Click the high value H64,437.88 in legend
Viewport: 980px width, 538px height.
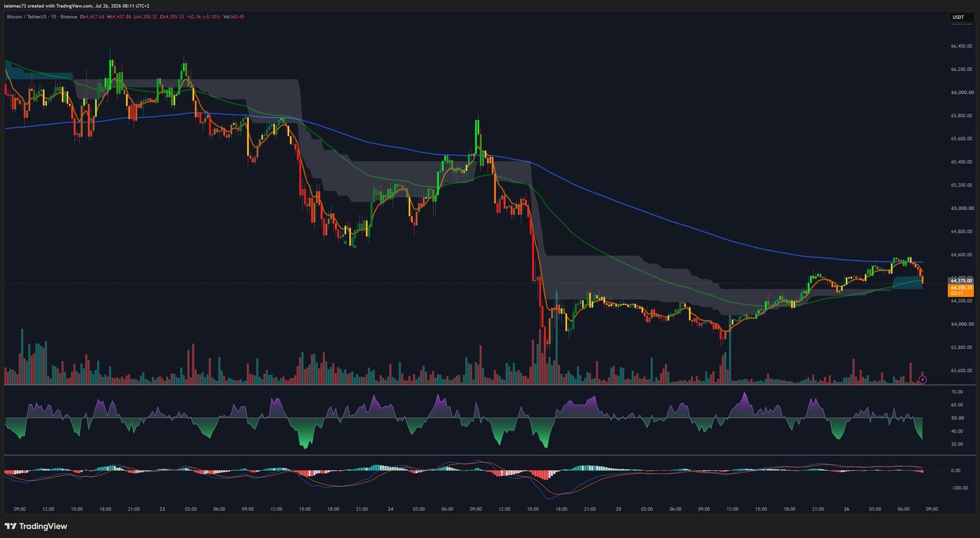tap(119, 17)
